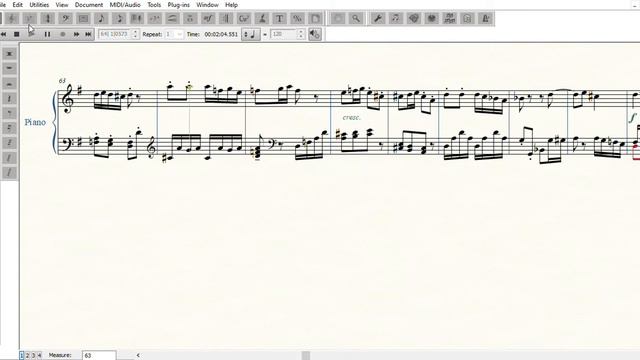Select the Repeat tool
Screen dimensions: 640x360
(x=226, y=18)
